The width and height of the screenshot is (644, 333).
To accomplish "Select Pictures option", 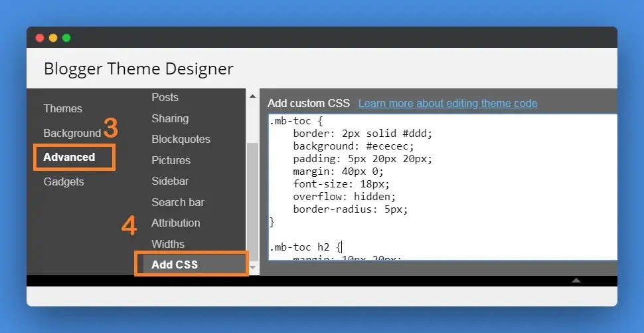I will (171, 160).
